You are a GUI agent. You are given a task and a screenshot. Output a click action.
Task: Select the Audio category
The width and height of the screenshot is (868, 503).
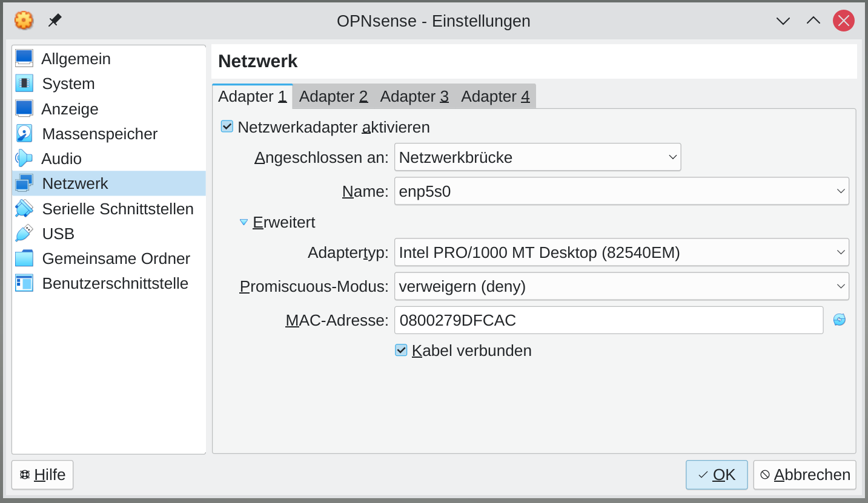pos(109,159)
